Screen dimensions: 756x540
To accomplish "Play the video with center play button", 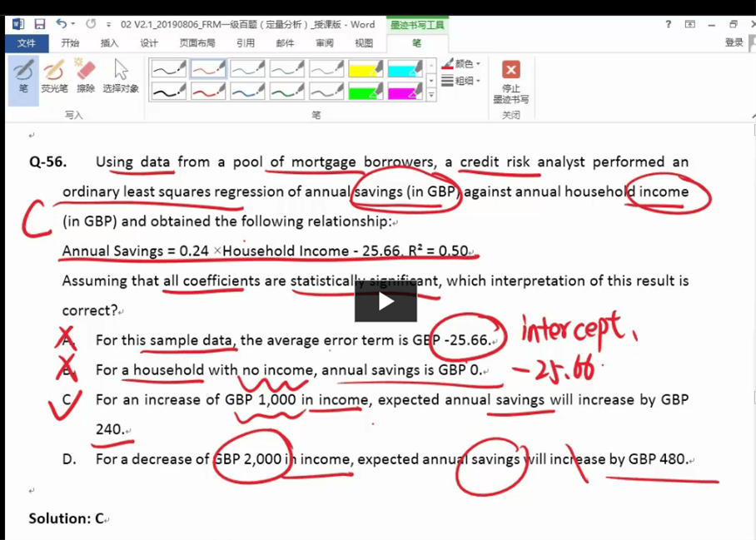I will coord(385,301).
